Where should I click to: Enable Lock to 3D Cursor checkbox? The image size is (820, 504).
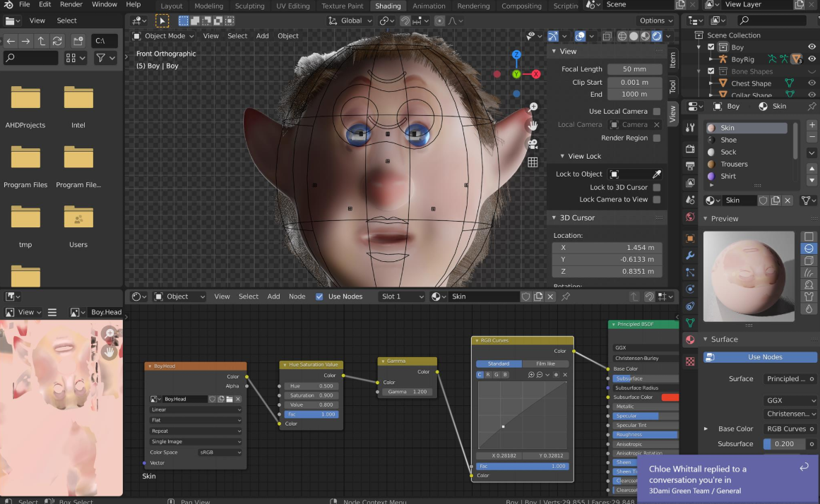pyautogui.click(x=657, y=187)
